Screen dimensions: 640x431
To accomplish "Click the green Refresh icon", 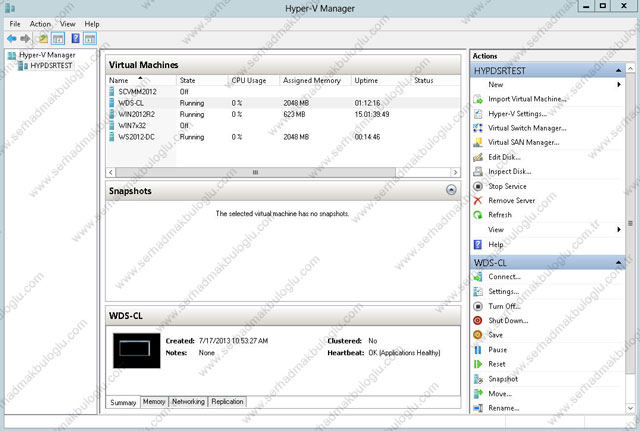I will [x=478, y=215].
